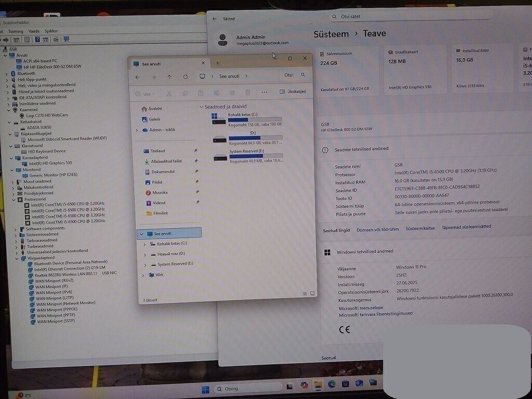Image resolution: width=532 pixels, height=399 pixels.
Task: Click Süsteem breadcrumb in settings
Action: tap(331, 34)
